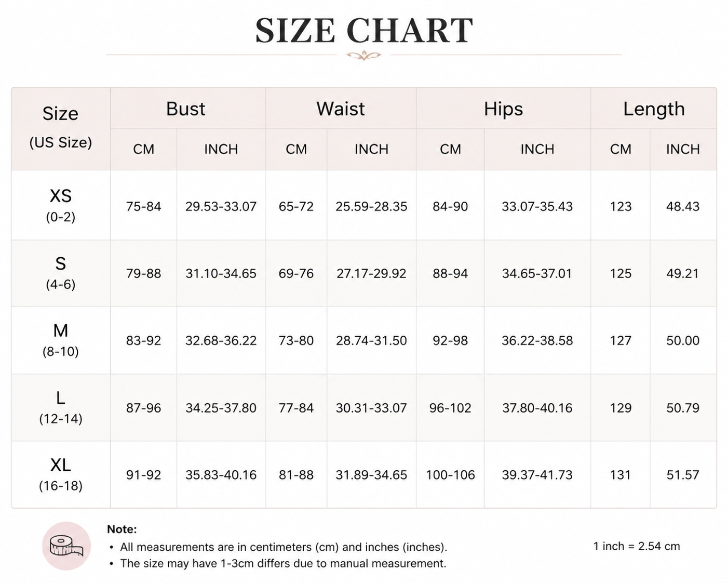Click the Note: heading

(122, 529)
